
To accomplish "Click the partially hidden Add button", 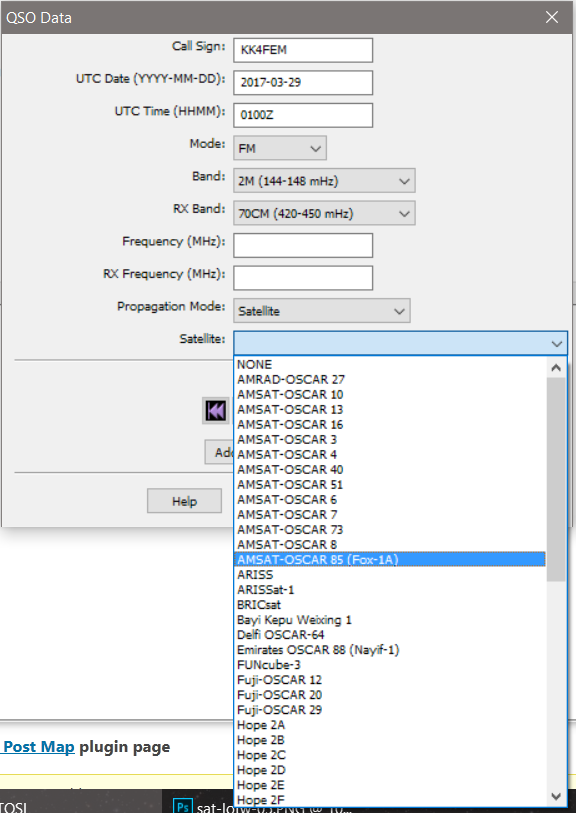I will coord(220,452).
